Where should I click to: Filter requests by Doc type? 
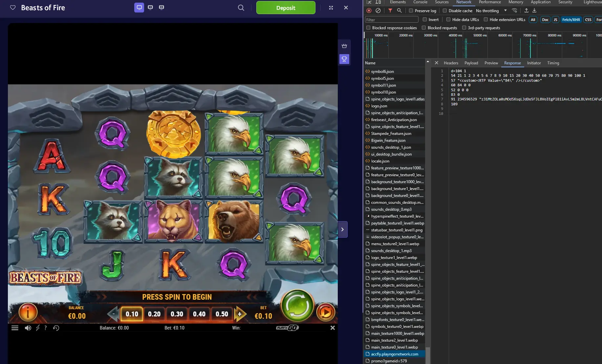545,20
